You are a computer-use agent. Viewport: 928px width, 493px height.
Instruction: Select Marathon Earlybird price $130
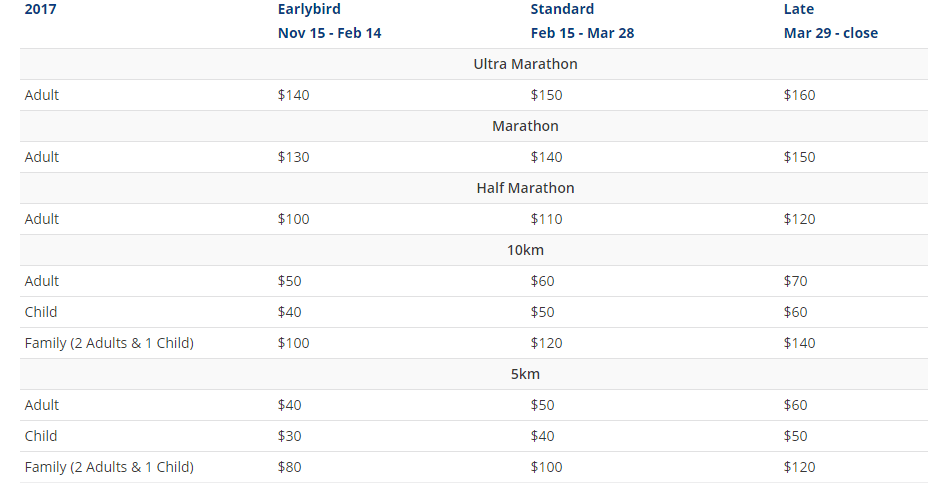click(x=294, y=157)
